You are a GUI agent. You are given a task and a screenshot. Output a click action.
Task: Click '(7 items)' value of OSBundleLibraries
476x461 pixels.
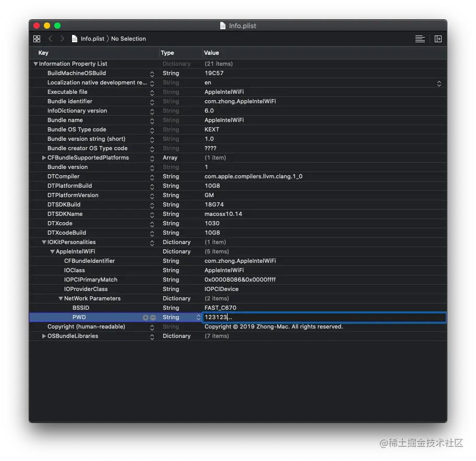(217, 336)
